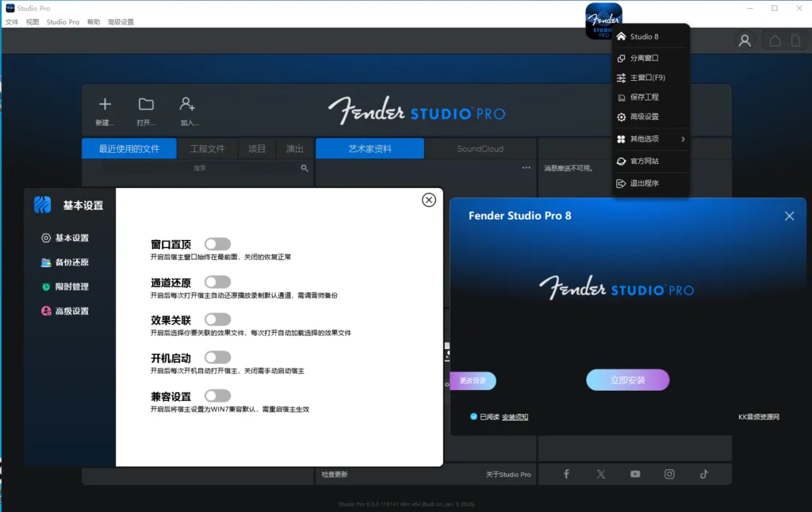
Task: Close the Fender Studio Pro 8 installer
Action: (x=789, y=216)
